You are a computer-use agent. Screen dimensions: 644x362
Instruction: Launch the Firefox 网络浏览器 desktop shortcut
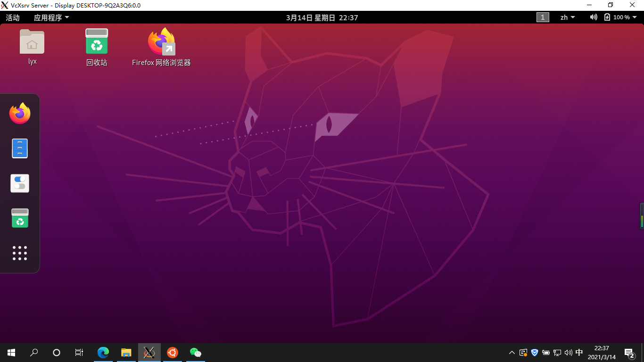coord(161,41)
